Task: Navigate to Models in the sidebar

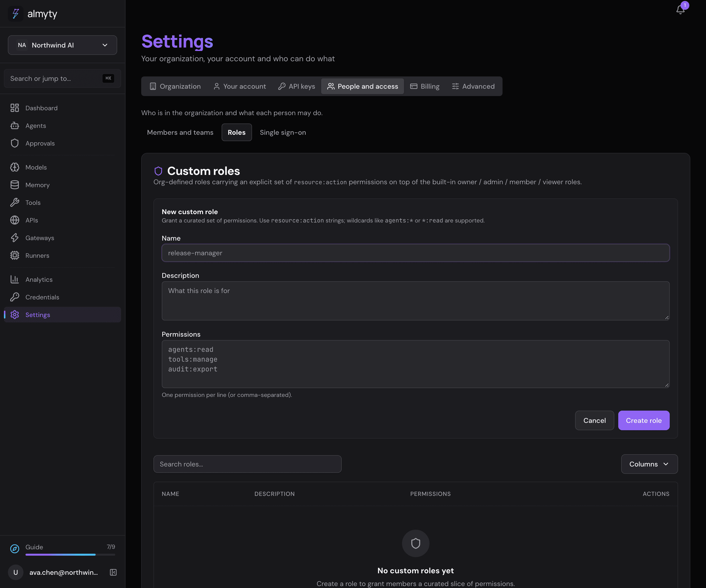Action: (63, 167)
